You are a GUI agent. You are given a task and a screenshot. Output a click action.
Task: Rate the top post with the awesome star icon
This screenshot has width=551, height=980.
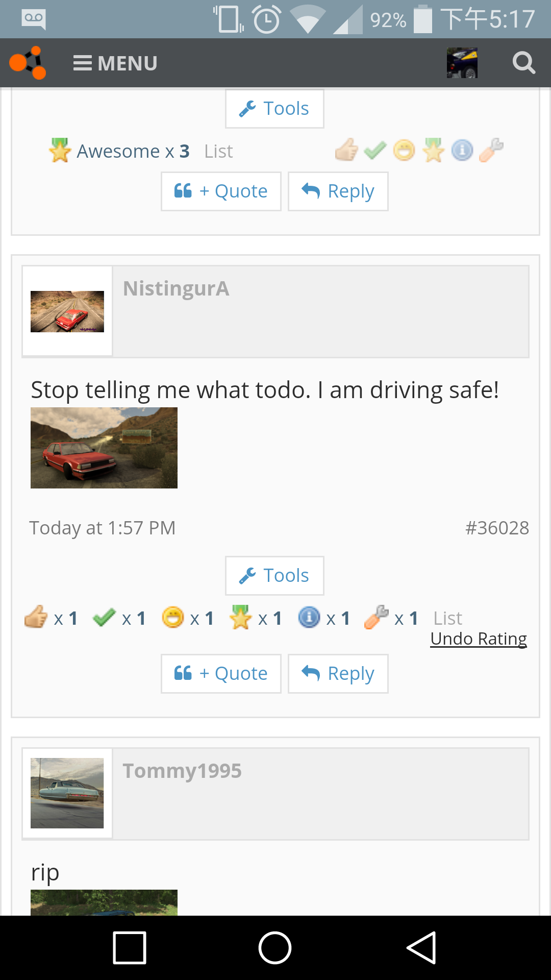click(x=433, y=150)
